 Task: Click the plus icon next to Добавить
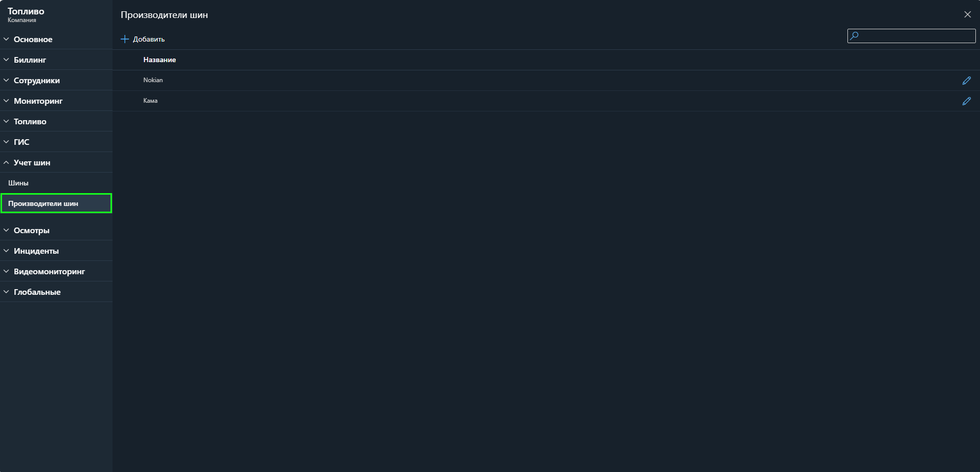125,39
